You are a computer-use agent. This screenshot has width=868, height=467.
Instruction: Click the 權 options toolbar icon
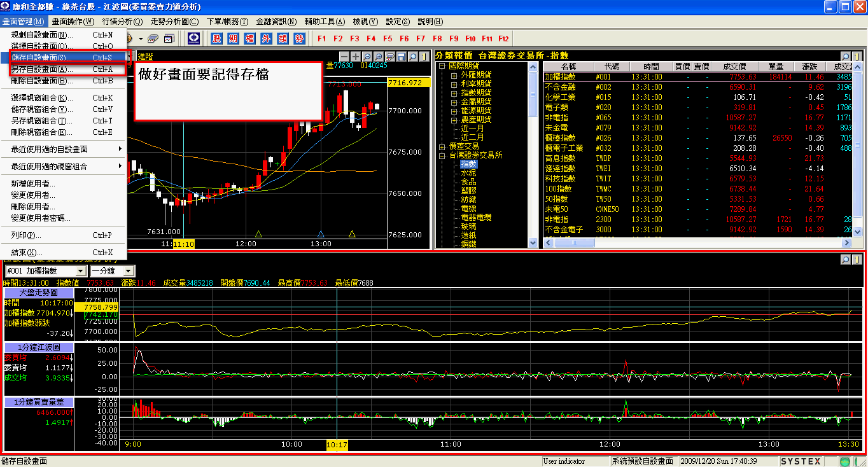[x=249, y=39]
